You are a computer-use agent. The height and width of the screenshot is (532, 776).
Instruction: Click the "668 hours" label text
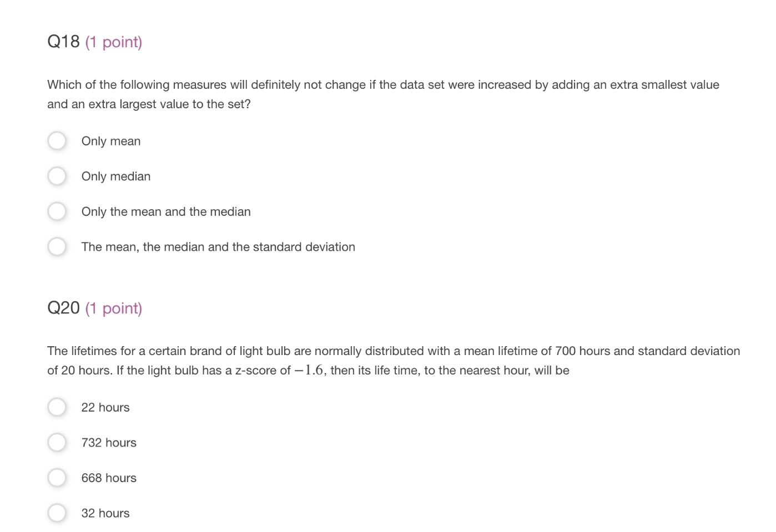coord(109,477)
